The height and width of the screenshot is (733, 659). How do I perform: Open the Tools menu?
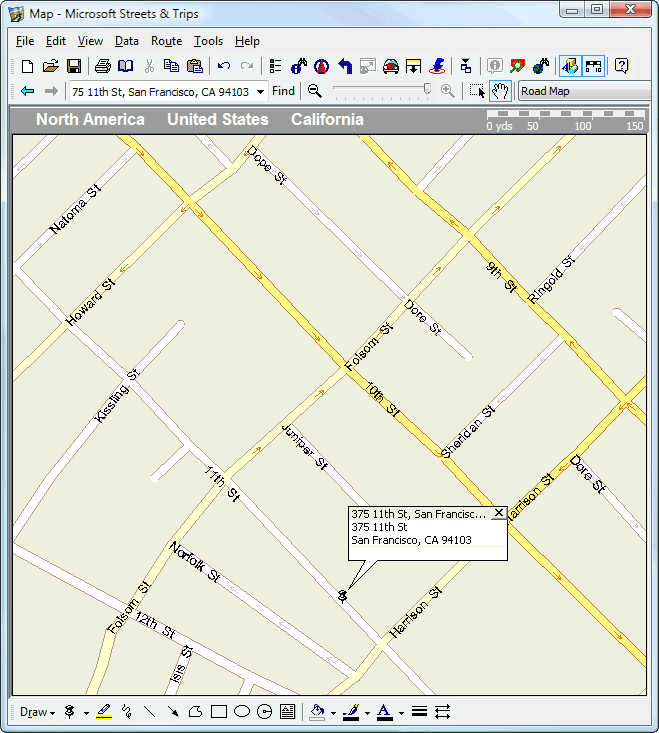click(x=208, y=41)
